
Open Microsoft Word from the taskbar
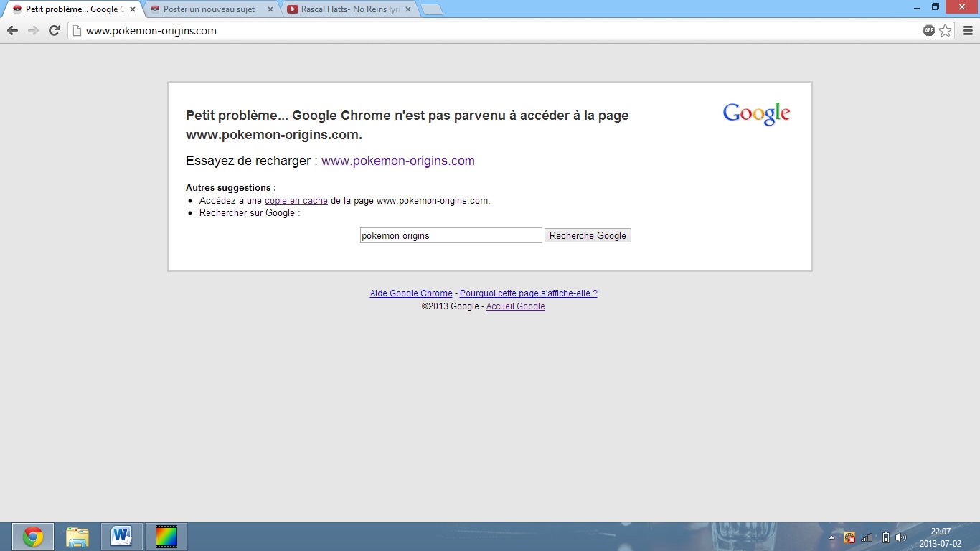click(122, 537)
